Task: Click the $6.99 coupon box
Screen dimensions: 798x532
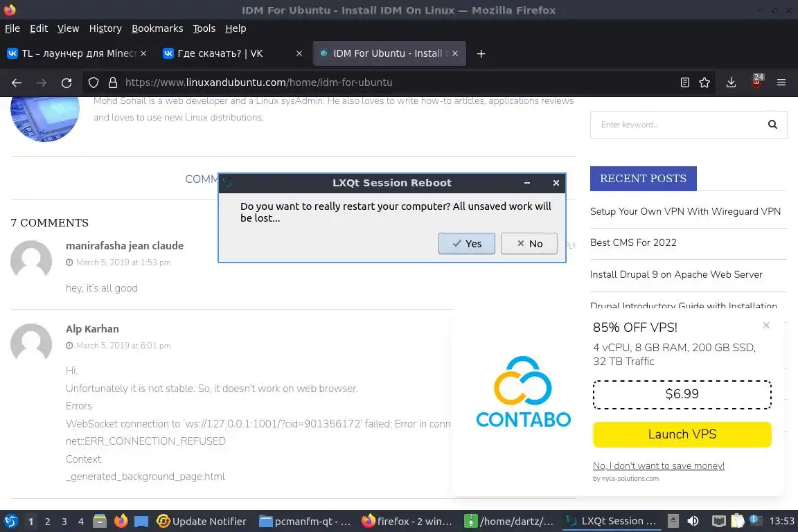Action: [682, 394]
